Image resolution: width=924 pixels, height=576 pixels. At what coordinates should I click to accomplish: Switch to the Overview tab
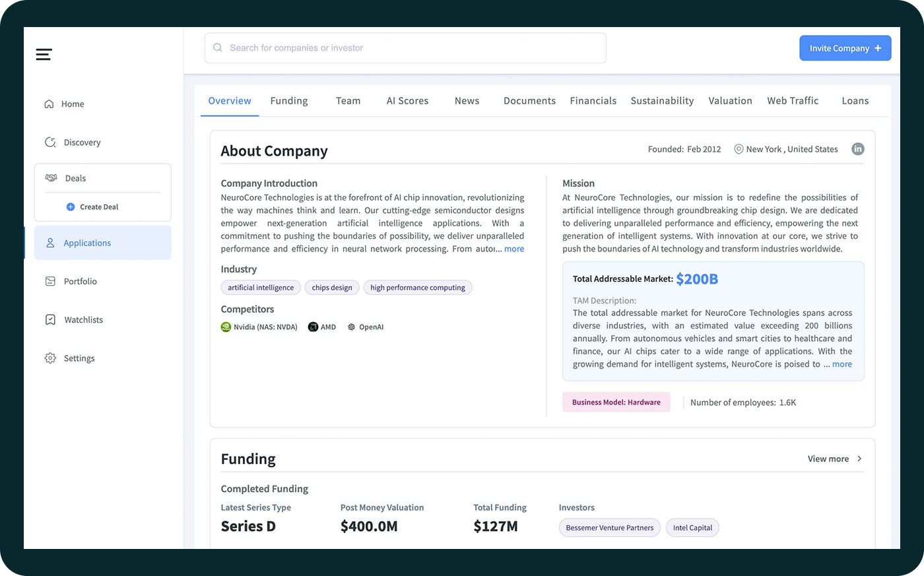(230, 100)
